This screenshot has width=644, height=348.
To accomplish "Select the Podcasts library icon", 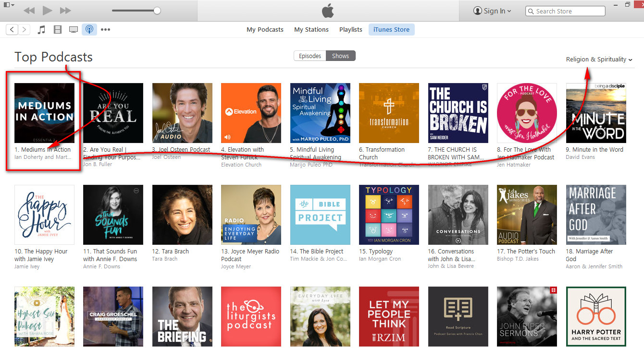I will (89, 30).
